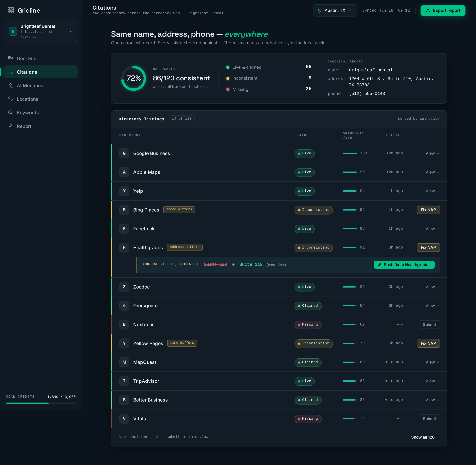Click the Yelp Y letter icon
Screen dimensions: 476x465
pyautogui.click(x=124, y=191)
